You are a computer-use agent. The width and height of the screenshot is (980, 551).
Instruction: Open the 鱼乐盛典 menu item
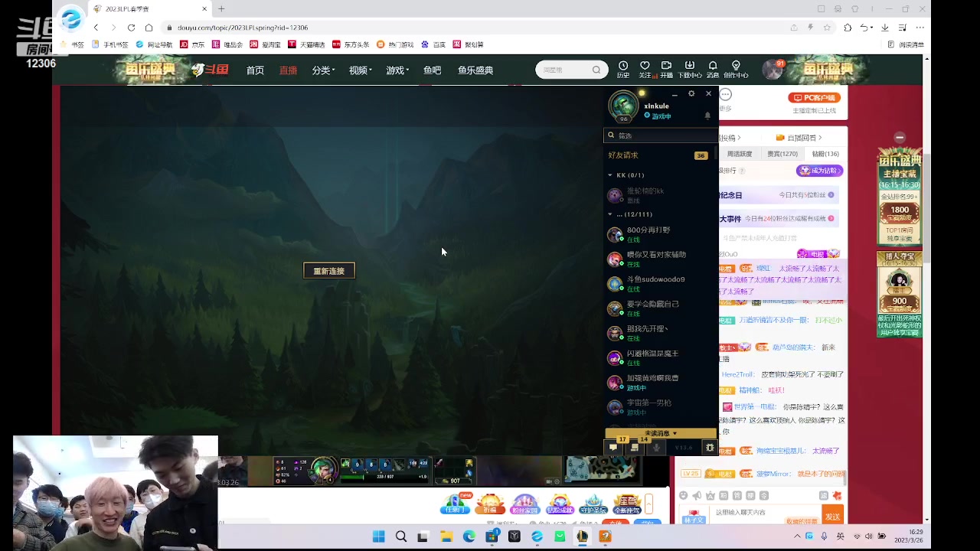point(475,70)
